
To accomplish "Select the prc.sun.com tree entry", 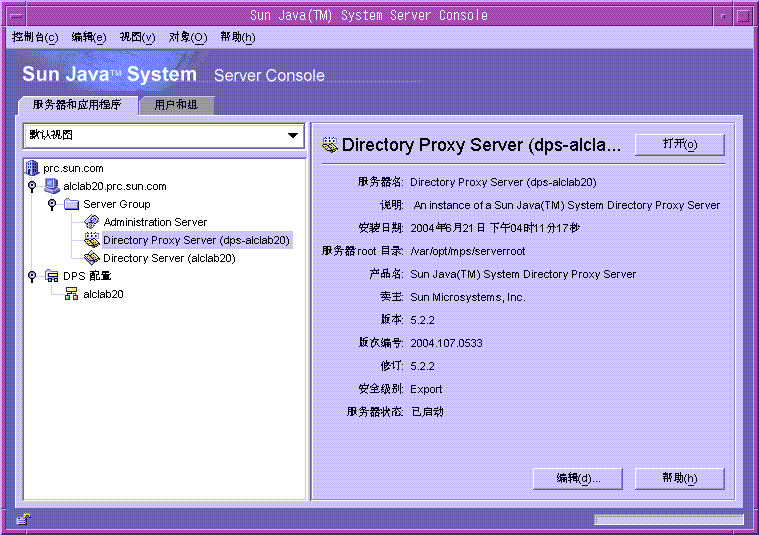I will pos(73,168).
